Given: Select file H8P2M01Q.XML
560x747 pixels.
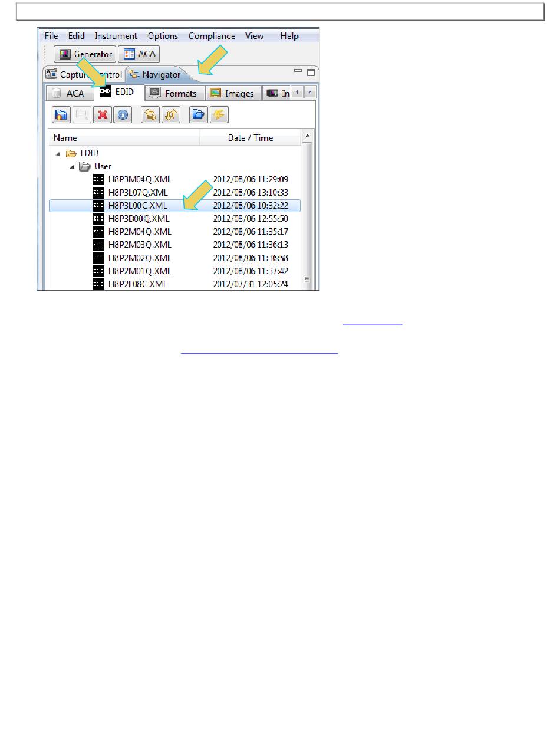Looking at the screenshot, I should pos(140,271).
